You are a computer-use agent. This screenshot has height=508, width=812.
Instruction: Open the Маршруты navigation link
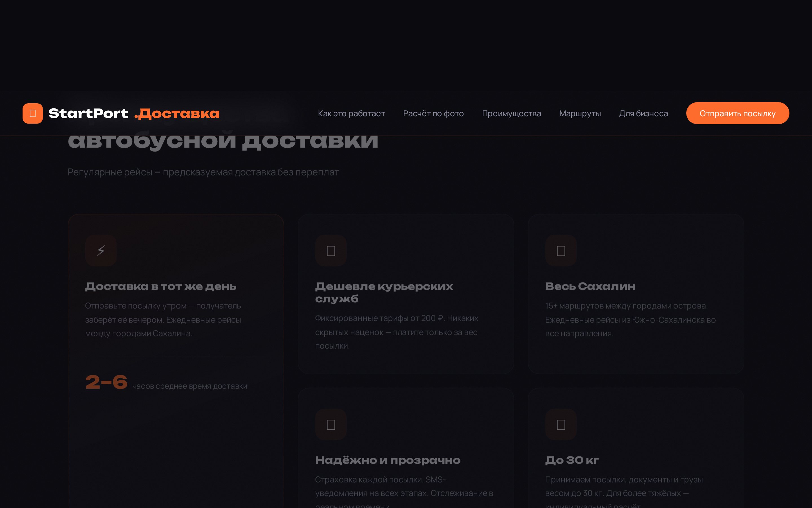tap(580, 113)
